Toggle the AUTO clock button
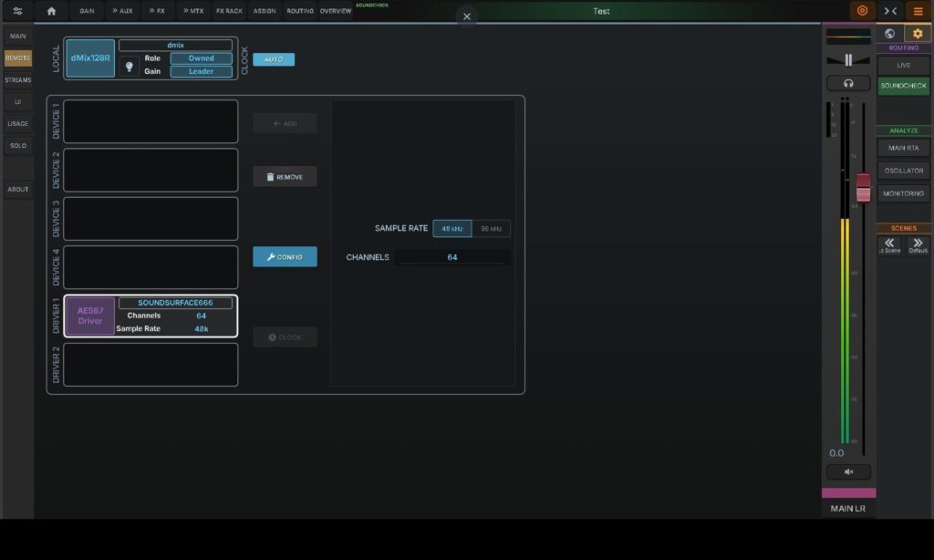The width and height of the screenshot is (934, 560). coord(274,59)
